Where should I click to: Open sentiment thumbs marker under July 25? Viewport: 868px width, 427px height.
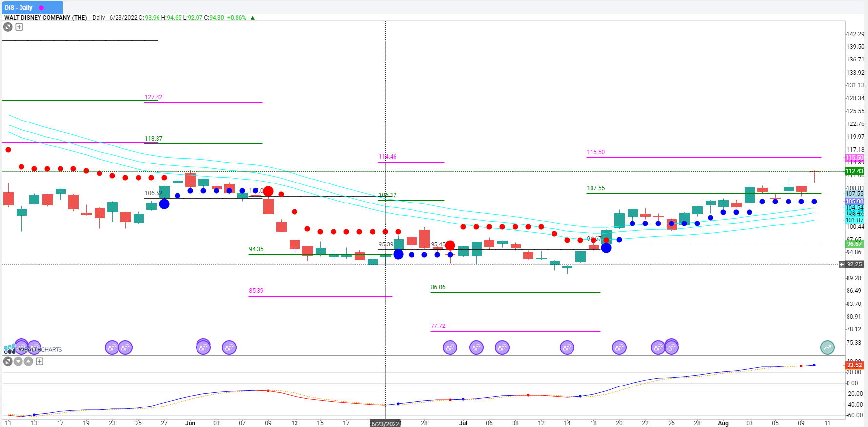[658, 347]
